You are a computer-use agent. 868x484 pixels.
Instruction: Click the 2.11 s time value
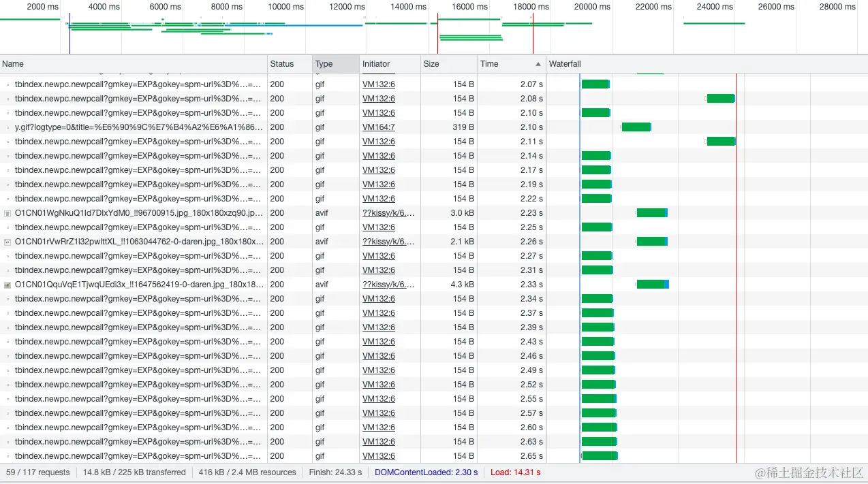(531, 142)
